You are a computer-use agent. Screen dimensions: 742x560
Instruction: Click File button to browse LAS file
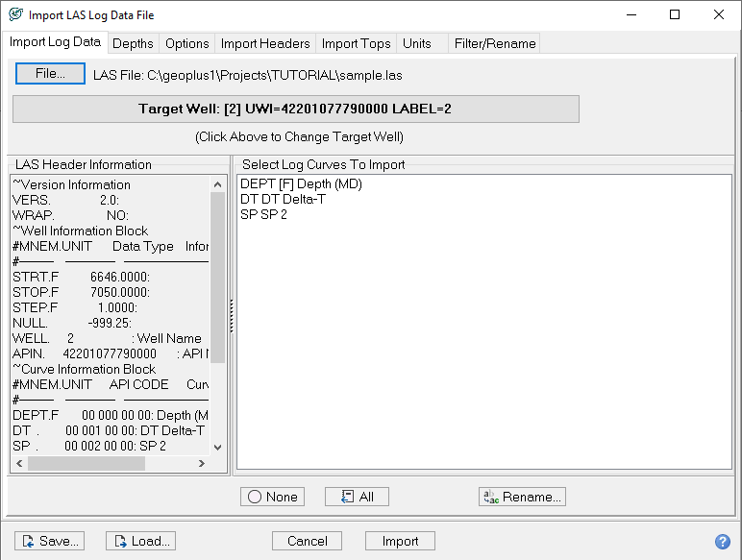click(x=50, y=74)
